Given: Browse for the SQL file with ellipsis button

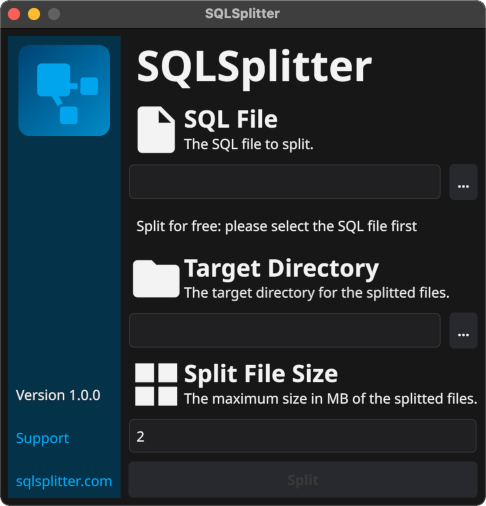Looking at the screenshot, I should point(463,182).
